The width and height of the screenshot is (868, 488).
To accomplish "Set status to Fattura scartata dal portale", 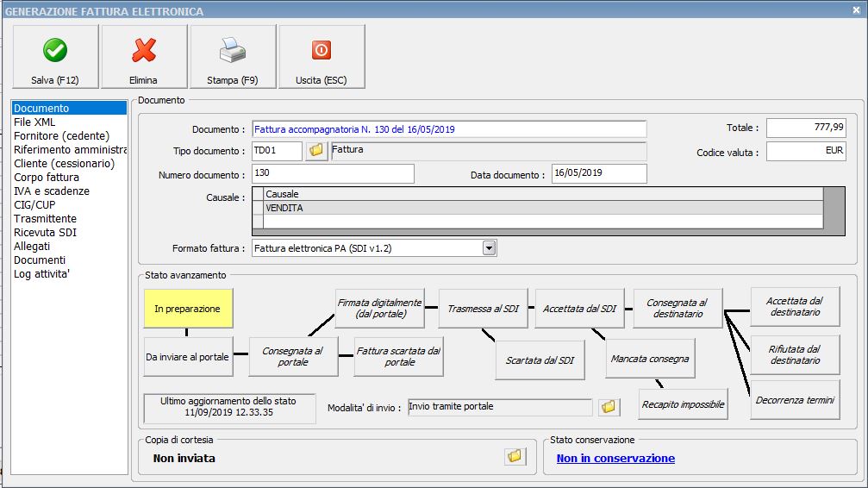I will coord(398,357).
